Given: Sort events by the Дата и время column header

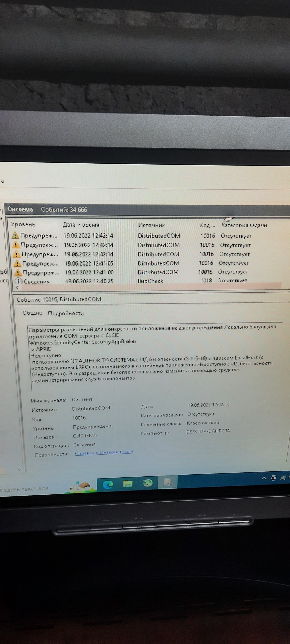Looking at the screenshot, I should [x=81, y=225].
